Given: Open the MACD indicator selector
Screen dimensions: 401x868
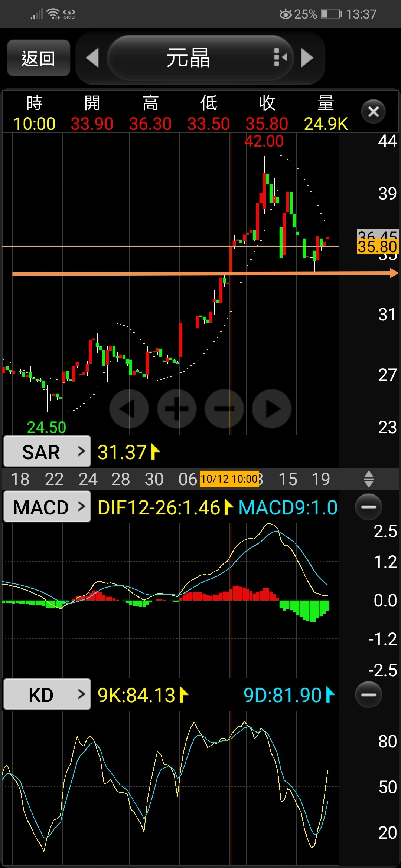Looking at the screenshot, I should pyautogui.click(x=47, y=507).
